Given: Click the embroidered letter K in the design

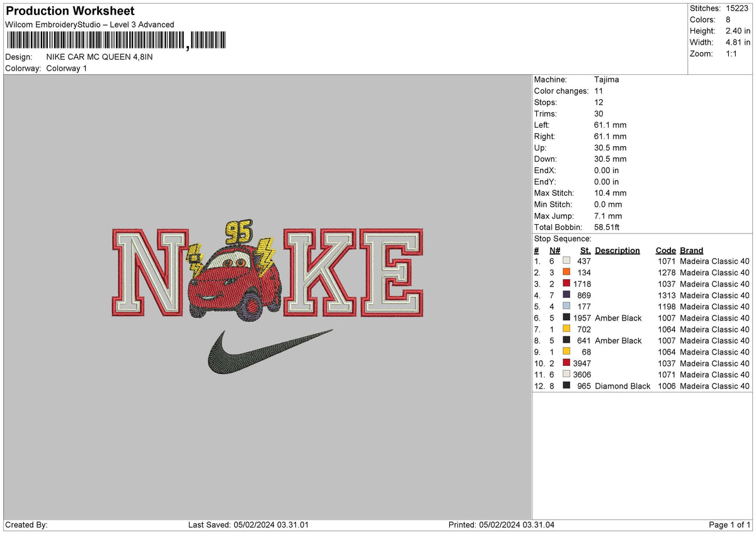Looking at the screenshot, I should click(x=320, y=272).
